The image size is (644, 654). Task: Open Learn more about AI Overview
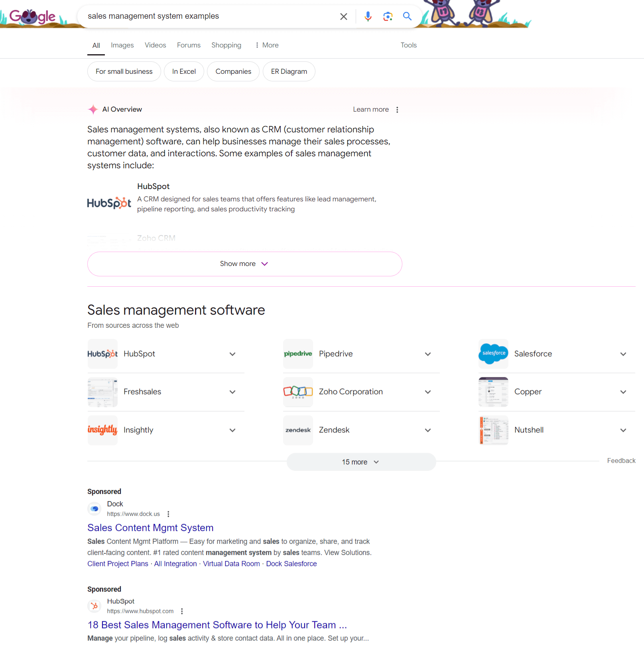pyautogui.click(x=371, y=109)
